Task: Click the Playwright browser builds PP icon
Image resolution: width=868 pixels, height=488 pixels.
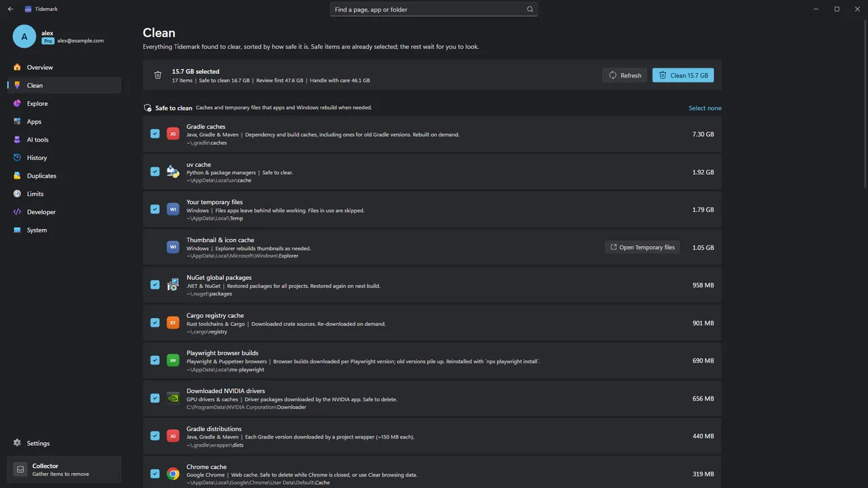Action: point(173,361)
